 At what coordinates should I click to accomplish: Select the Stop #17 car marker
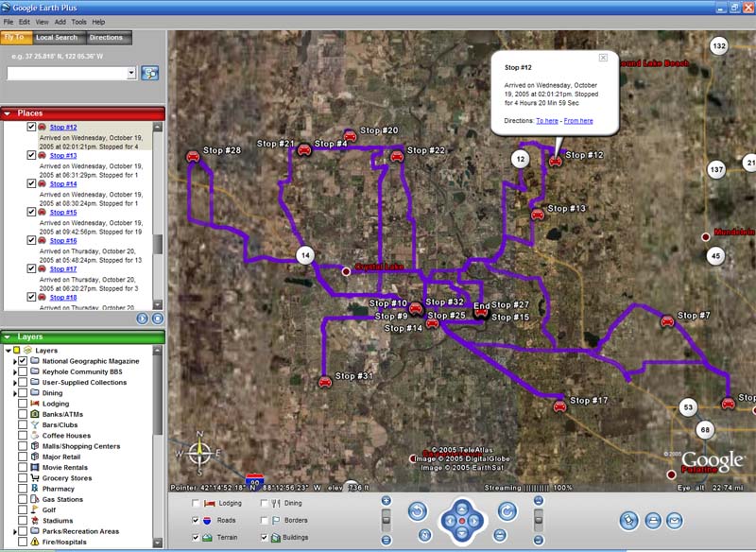click(559, 406)
